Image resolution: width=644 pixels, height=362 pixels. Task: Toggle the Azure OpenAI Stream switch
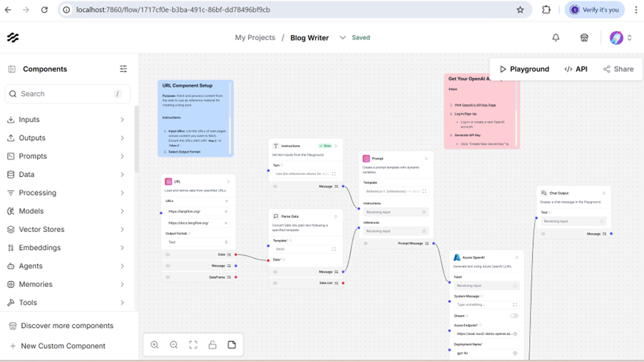(x=514, y=316)
